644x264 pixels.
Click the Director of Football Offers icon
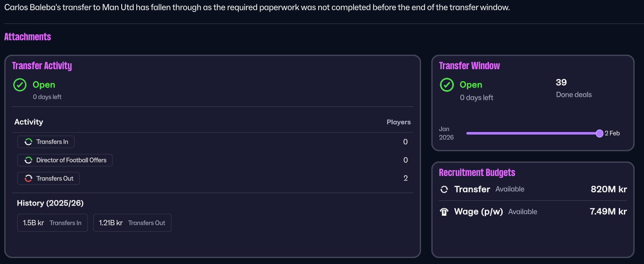pos(28,160)
